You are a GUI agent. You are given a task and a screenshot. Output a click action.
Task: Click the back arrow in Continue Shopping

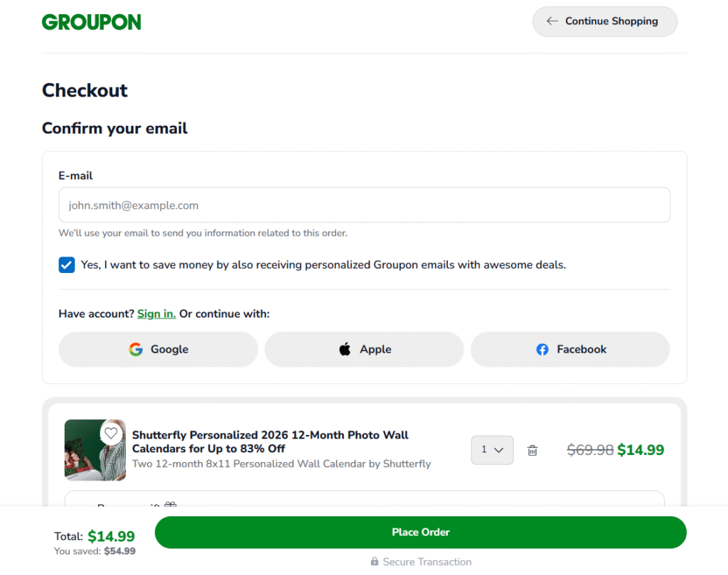point(552,21)
